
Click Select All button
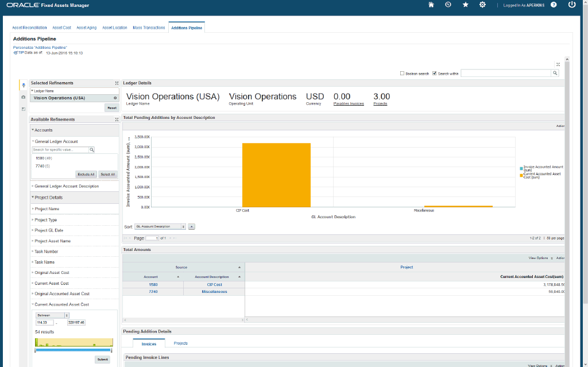(108, 175)
